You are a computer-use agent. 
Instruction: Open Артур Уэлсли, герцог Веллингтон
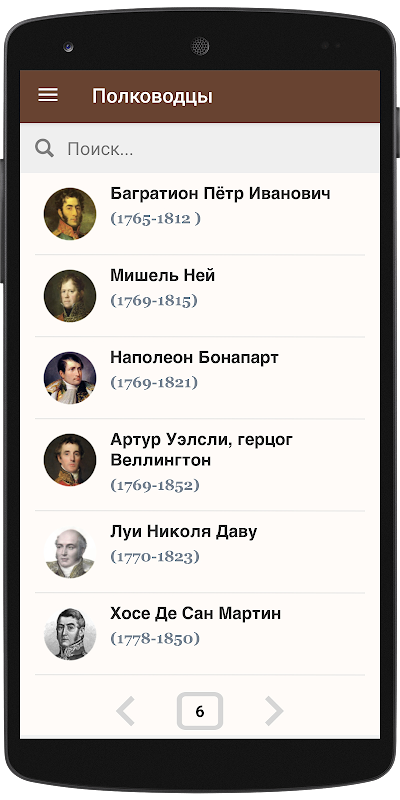coord(200,465)
